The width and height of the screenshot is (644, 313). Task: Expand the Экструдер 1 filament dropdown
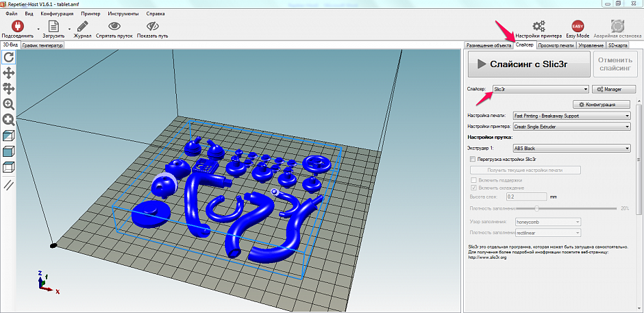(x=571, y=148)
